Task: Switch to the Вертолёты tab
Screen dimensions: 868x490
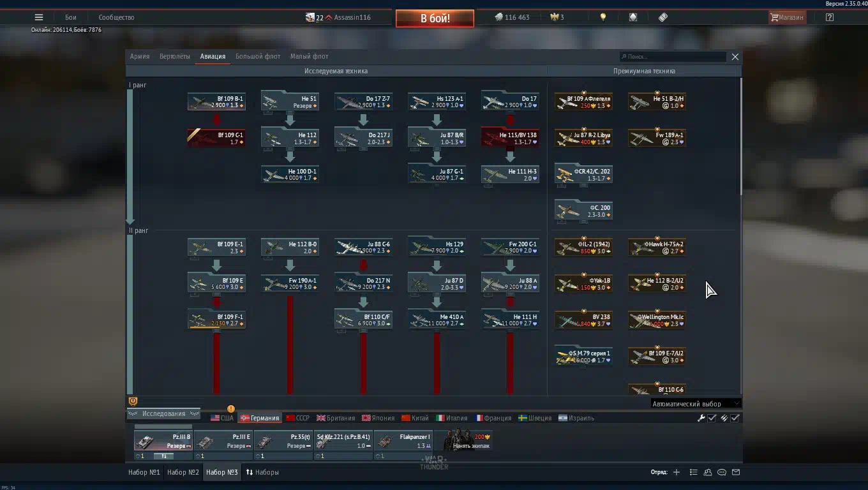Action: [x=175, y=56]
